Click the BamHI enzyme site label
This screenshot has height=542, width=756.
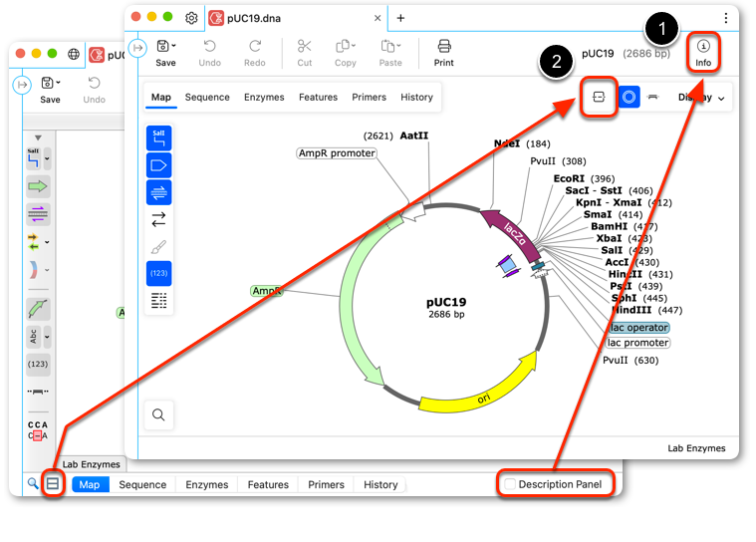(609, 226)
